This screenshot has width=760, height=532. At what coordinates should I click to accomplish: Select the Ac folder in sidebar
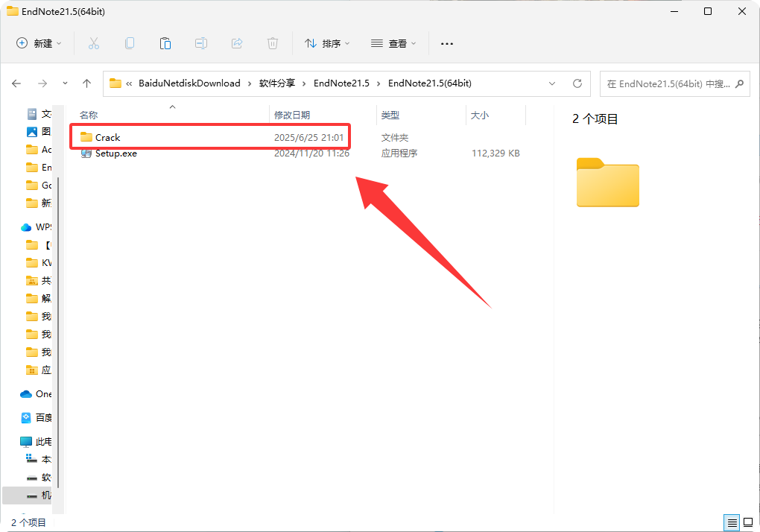click(x=38, y=150)
